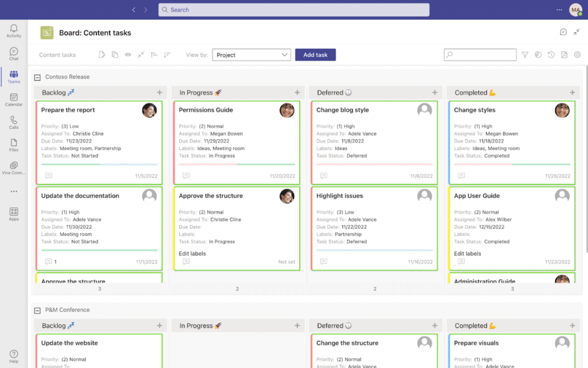Screen dimensions: 588x368
Task: Collapse the P&M Conference group
Action: pyautogui.click(x=37, y=310)
